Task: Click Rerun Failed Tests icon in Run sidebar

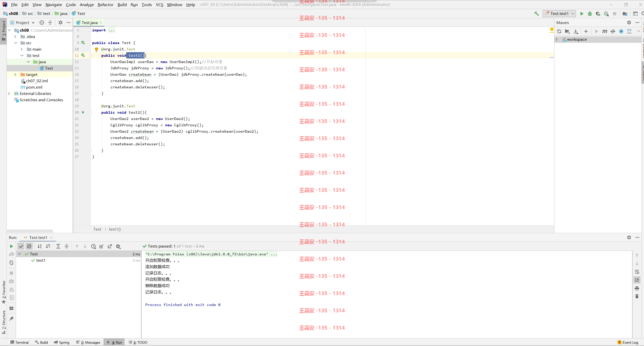Action: (11, 254)
